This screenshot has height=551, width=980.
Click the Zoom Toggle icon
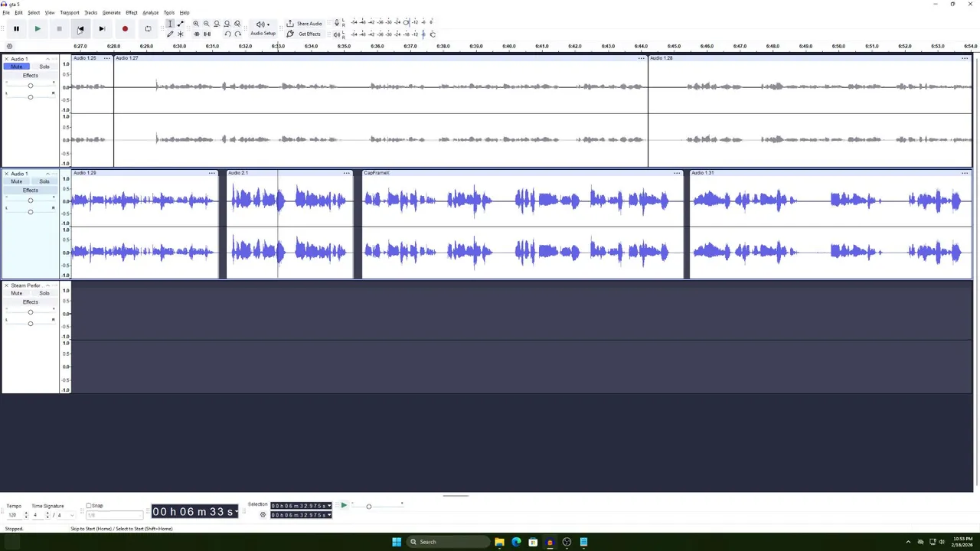pyautogui.click(x=237, y=24)
